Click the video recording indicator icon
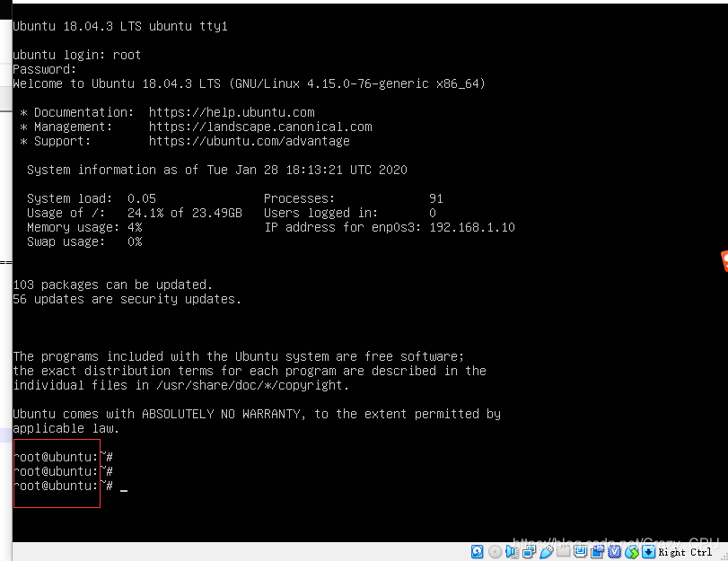 pos(597,551)
